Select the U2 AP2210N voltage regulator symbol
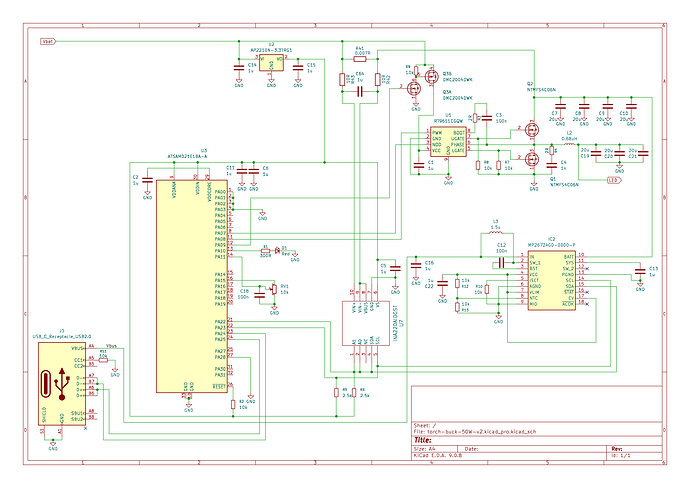690x487 pixels. [x=271, y=63]
